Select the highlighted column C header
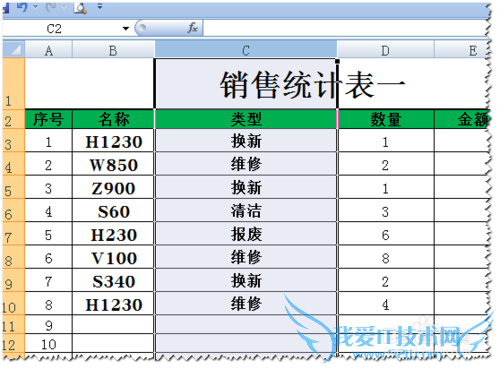The image size is (500, 369). (246, 50)
